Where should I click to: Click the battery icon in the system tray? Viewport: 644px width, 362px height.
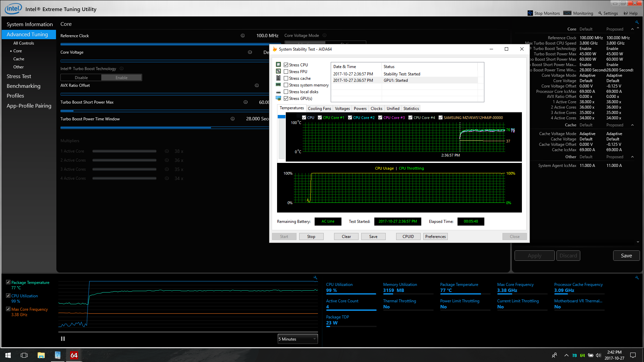pyautogui.click(x=590, y=355)
